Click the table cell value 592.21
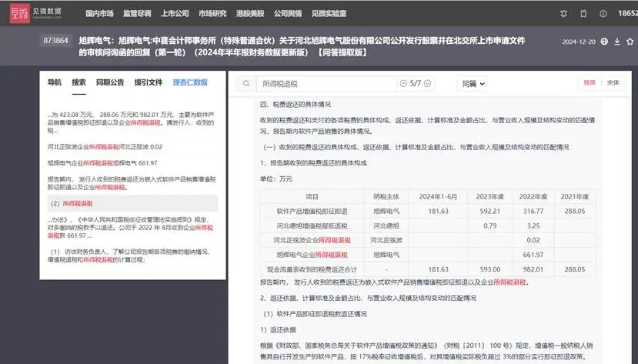 pyautogui.click(x=490, y=211)
